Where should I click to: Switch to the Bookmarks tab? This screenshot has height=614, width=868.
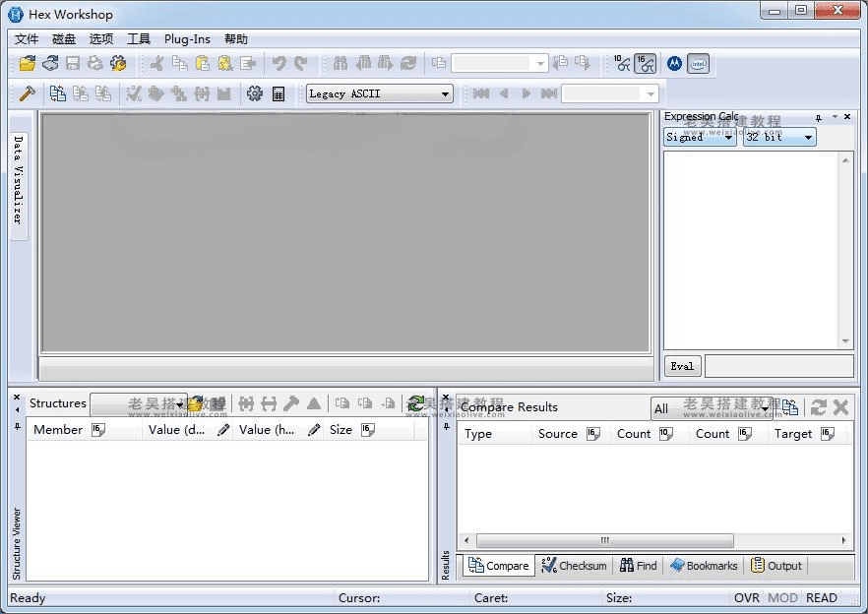click(704, 566)
